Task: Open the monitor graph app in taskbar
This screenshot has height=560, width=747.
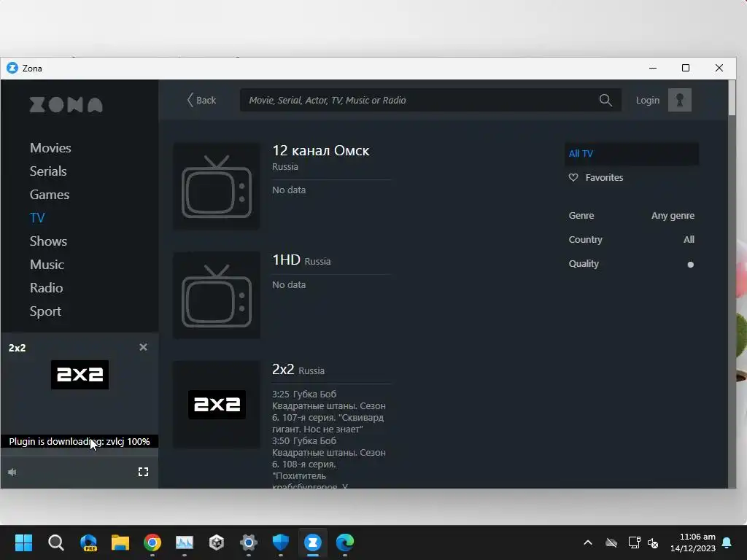Action: (x=185, y=542)
